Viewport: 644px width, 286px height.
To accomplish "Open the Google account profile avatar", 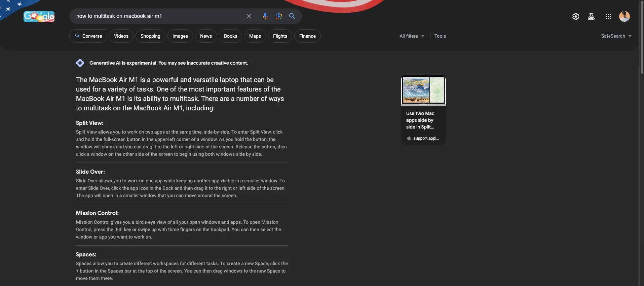I will tap(624, 16).
